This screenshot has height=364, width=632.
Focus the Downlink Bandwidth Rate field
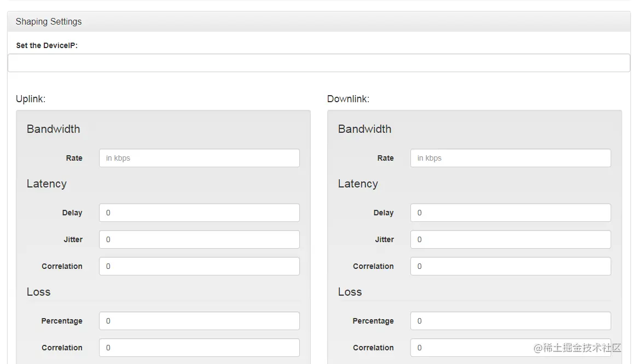[x=510, y=158]
